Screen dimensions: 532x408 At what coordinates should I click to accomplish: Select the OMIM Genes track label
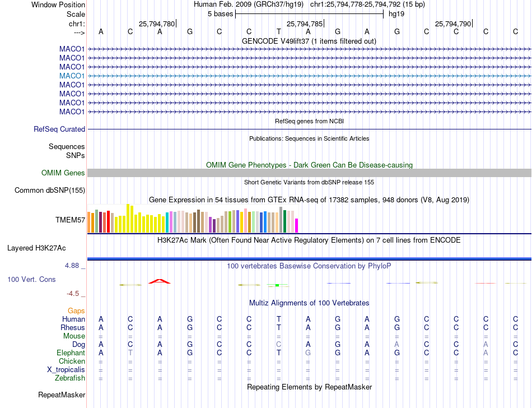(x=63, y=173)
